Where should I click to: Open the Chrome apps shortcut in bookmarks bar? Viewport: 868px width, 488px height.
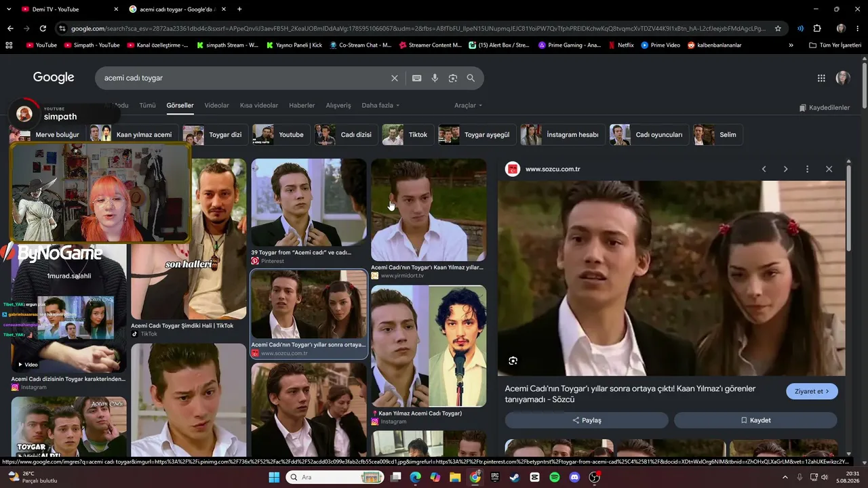tap(9, 45)
